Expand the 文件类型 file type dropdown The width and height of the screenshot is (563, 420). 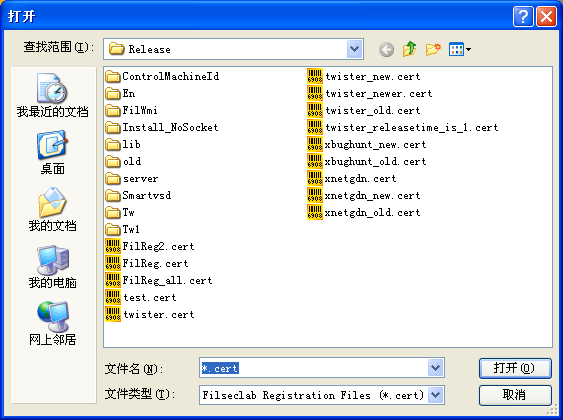435,395
